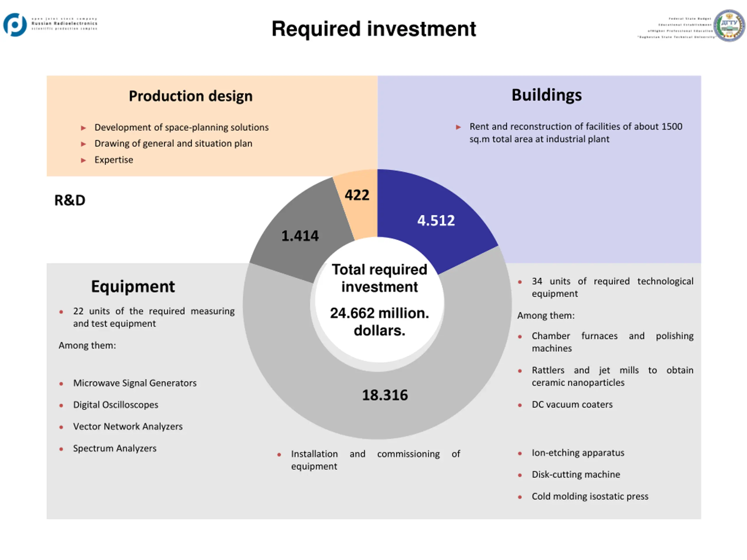Image resolution: width=747 pixels, height=560 pixels.
Task: Click the '24.662 million. dollars.' center text
Action: (x=380, y=322)
